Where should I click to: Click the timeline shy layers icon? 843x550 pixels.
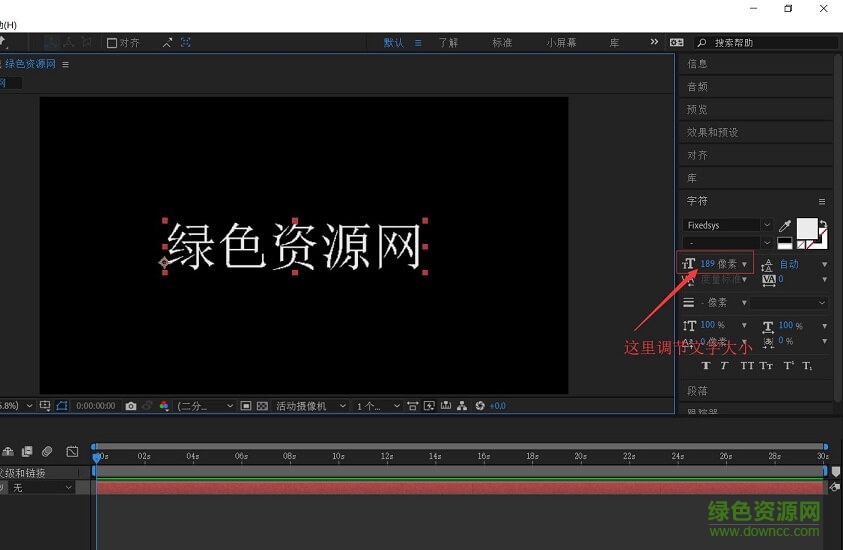pos(8,452)
